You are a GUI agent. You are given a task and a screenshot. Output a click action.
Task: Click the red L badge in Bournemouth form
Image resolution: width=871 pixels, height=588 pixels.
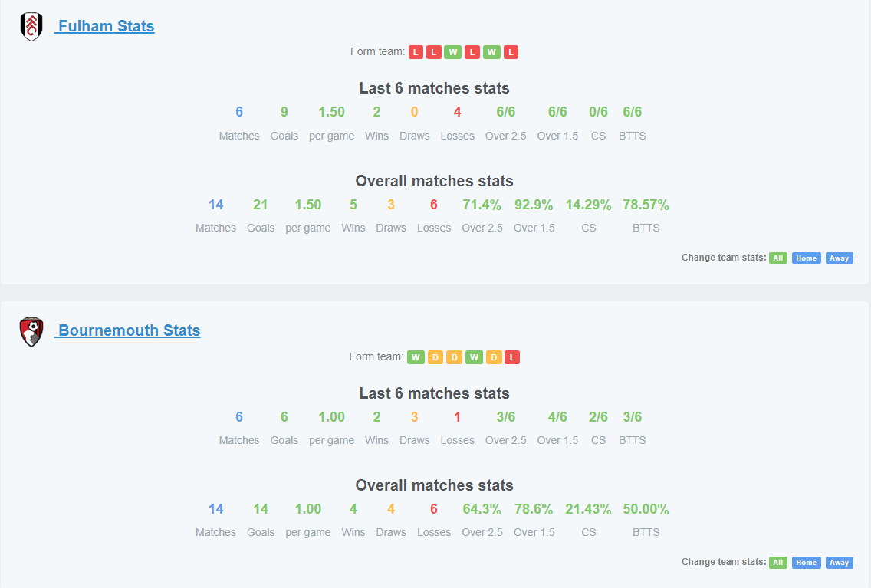click(512, 357)
